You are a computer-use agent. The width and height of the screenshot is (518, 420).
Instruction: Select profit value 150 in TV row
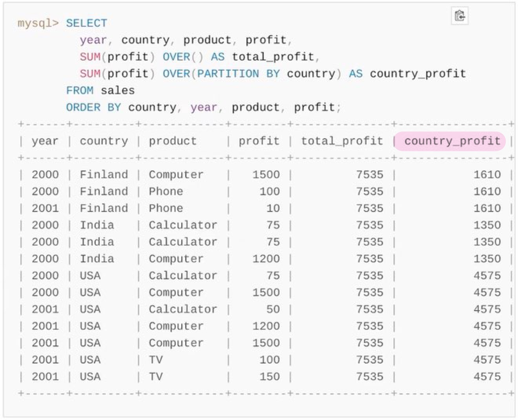tap(270, 377)
